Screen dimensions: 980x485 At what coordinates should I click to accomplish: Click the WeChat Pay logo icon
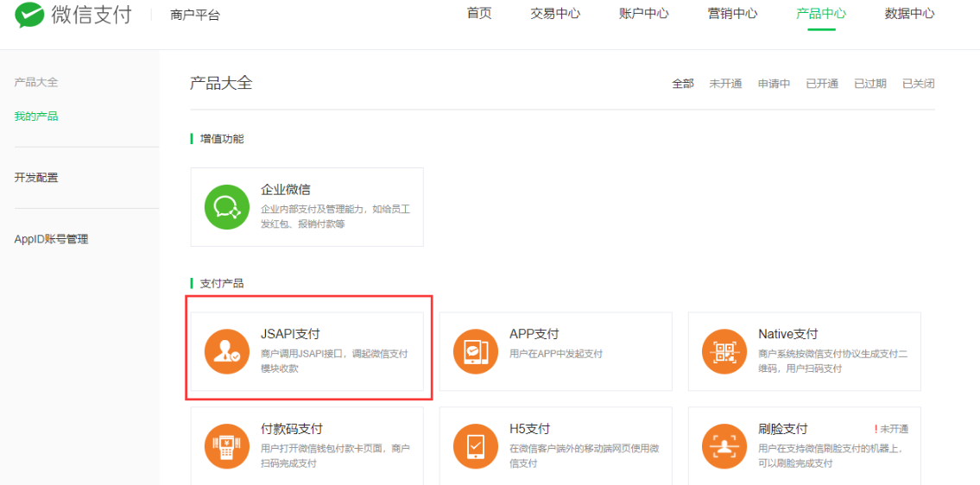coord(29,15)
